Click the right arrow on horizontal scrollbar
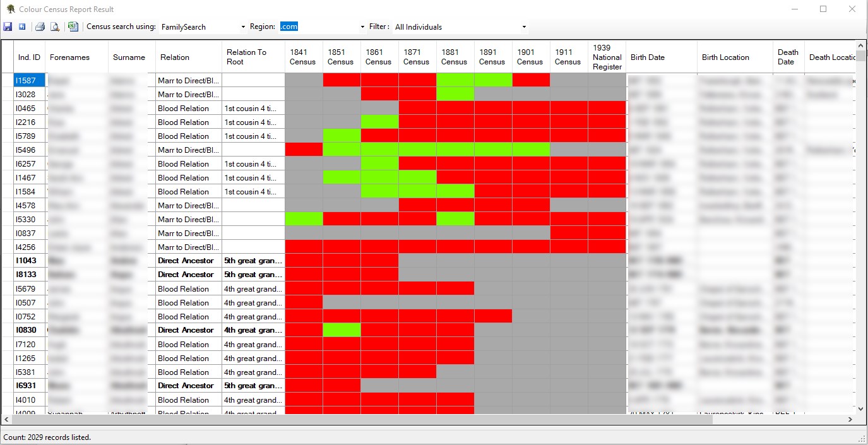Screen dimensions: 868x445 pyautogui.click(x=850, y=418)
